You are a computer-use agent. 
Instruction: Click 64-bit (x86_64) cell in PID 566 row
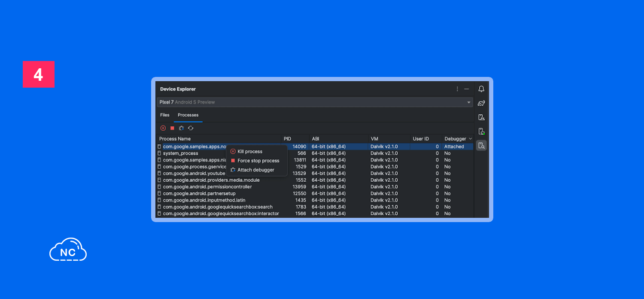point(329,153)
